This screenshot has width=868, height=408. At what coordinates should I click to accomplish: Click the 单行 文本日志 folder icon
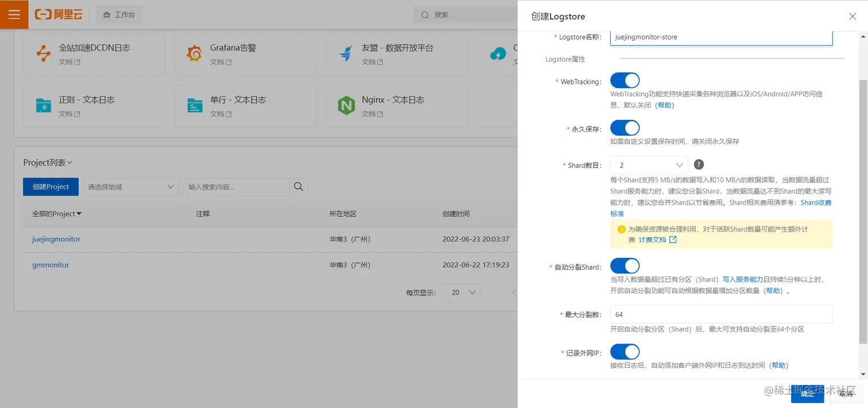point(195,105)
